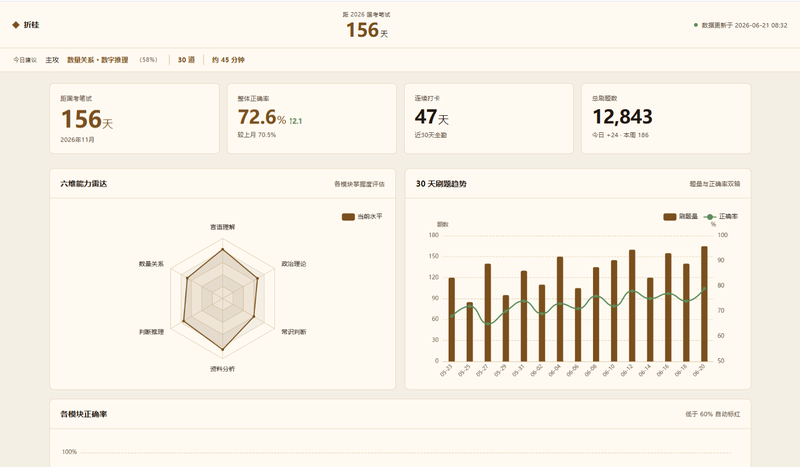The height and width of the screenshot is (467, 800).
Task: Click the 06-20 bar in trend chart
Action: 704,304
